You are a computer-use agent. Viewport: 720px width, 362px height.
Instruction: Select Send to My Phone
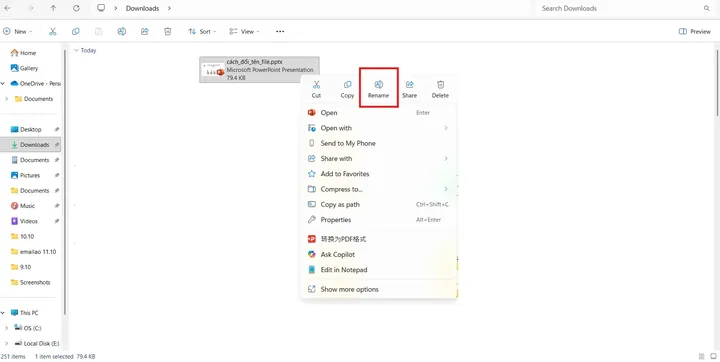tap(379, 143)
